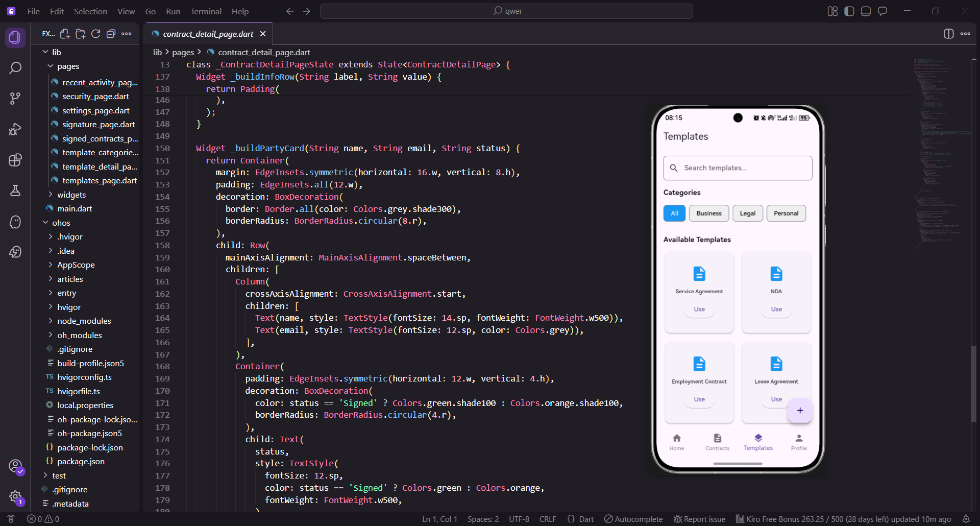Create a new file in explorer
The width and height of the screenshot is (980, 526).
[65, 34]
